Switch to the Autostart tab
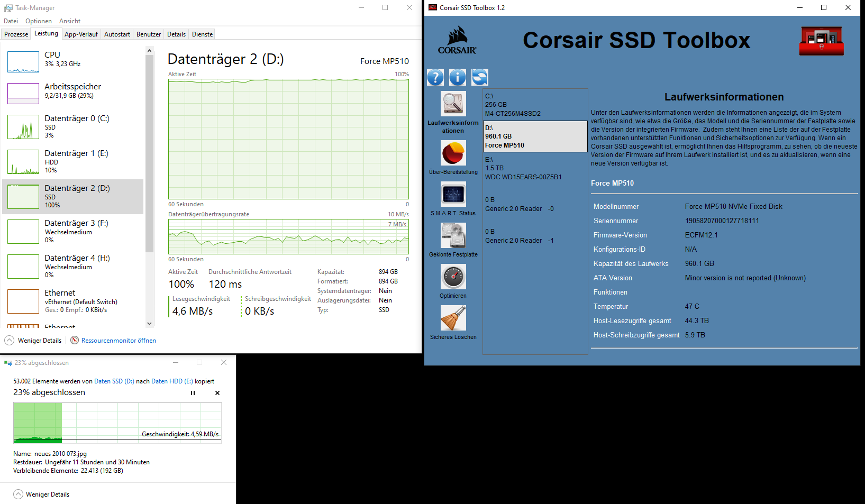Screen dimensions: 865x504 pyautogui.click(x=117, y=34)
